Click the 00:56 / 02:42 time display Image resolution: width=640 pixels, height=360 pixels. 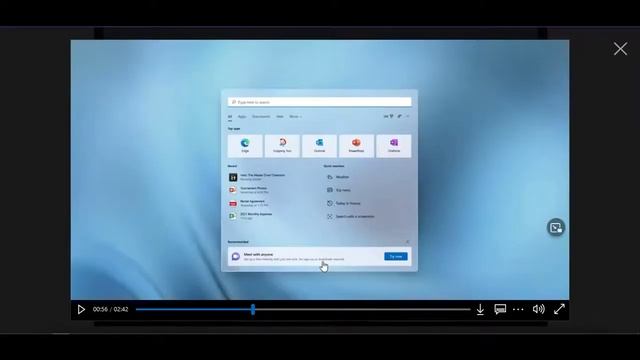click(x=110, y=309)
